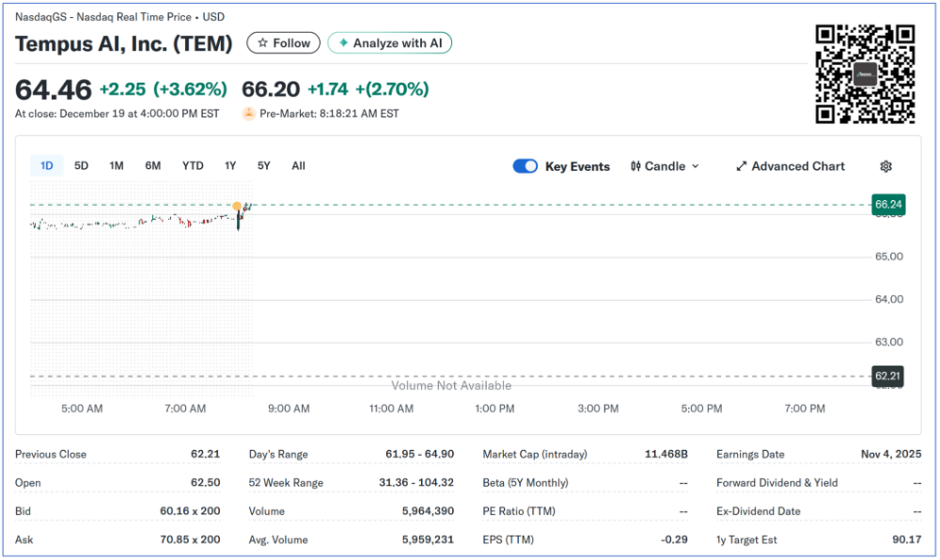Viewport: 940px width, 560px height.
Task: Select the 1M chart range
Action: 117,166
